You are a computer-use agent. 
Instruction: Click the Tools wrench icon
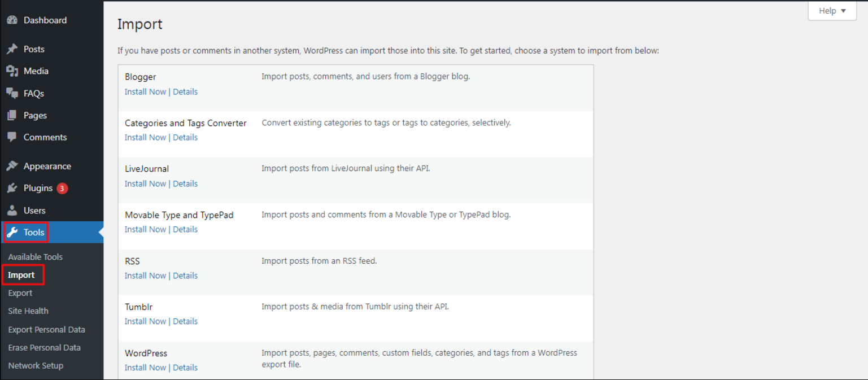[12, 232]
